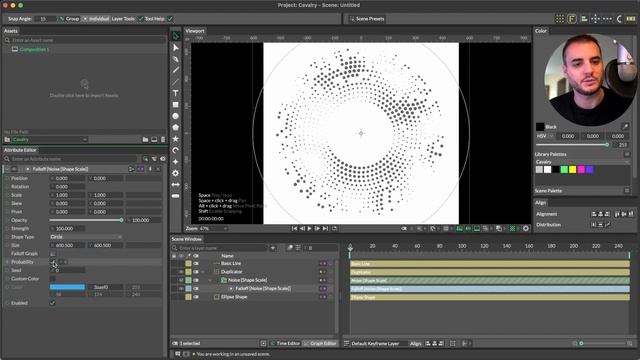Screen dimensions: 640x360
Task: Collapse the Duplicator layer tree
Action: pyautogui.click(x=203, y=272)
